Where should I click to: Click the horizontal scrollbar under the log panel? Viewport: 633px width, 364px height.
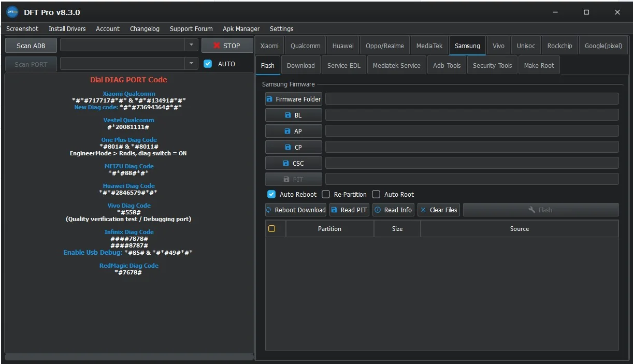[x=129, y=357]
